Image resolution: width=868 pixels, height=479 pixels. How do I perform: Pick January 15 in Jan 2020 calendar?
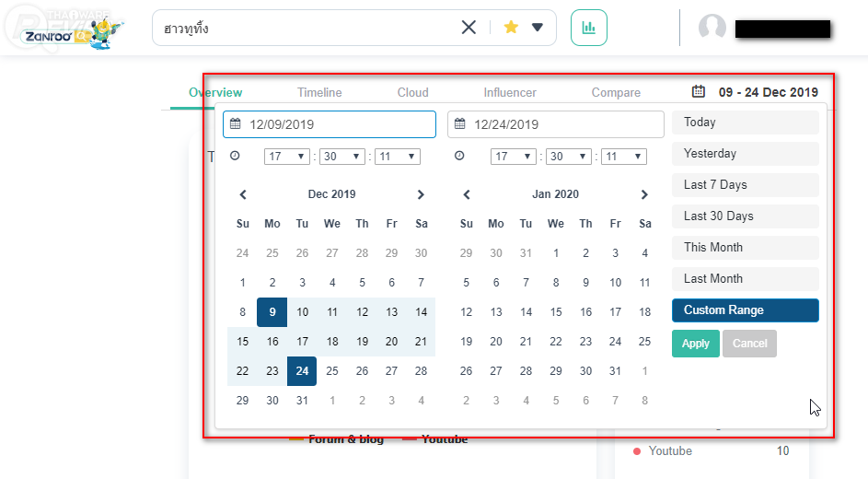[x=556, y=312]
